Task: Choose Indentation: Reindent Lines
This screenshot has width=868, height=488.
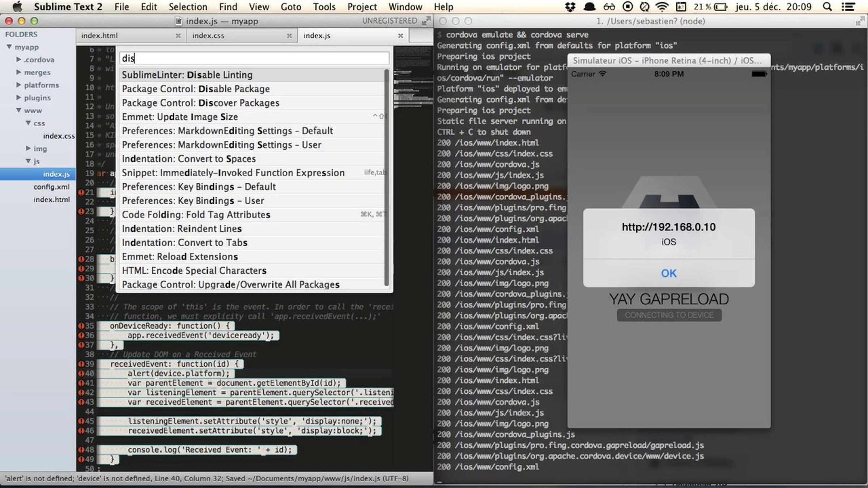Action: pyautogui.click(x=252, y=229)
